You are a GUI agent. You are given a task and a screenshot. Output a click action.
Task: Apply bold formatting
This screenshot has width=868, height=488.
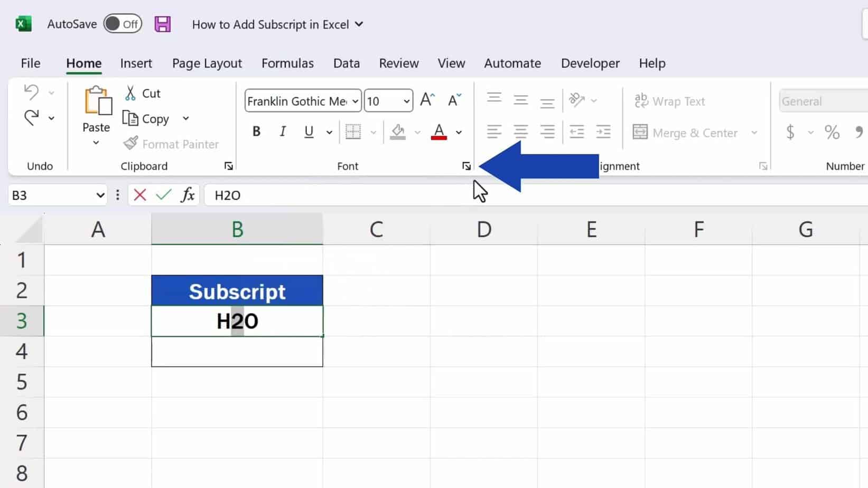tap(256, 132)
